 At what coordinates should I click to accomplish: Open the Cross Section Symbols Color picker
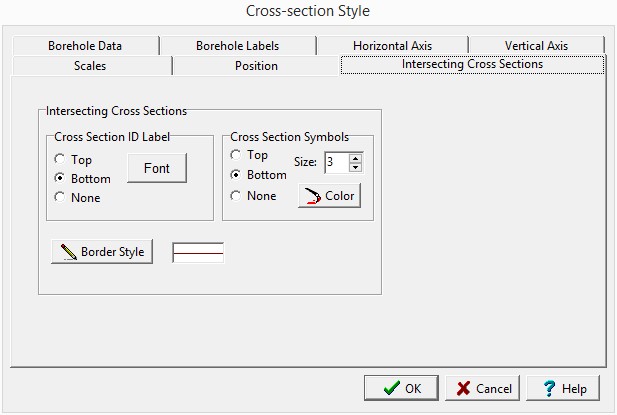click(x=329, y=196)
